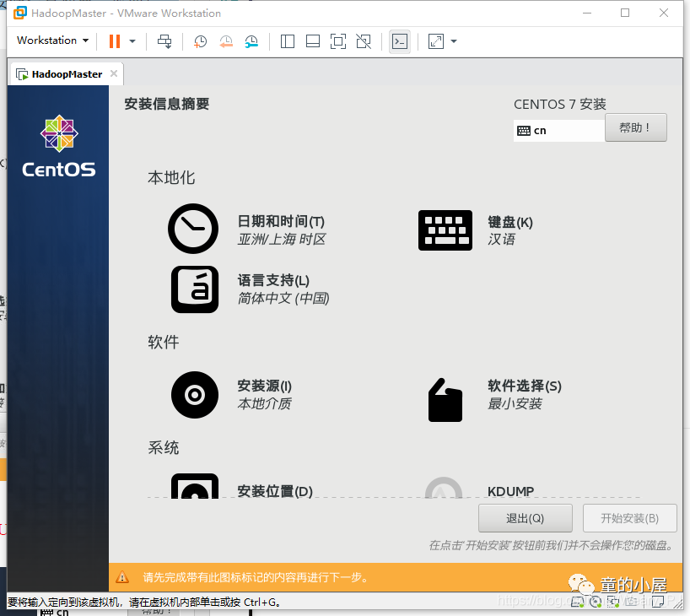Enter full screen mode

coord(338,41)
